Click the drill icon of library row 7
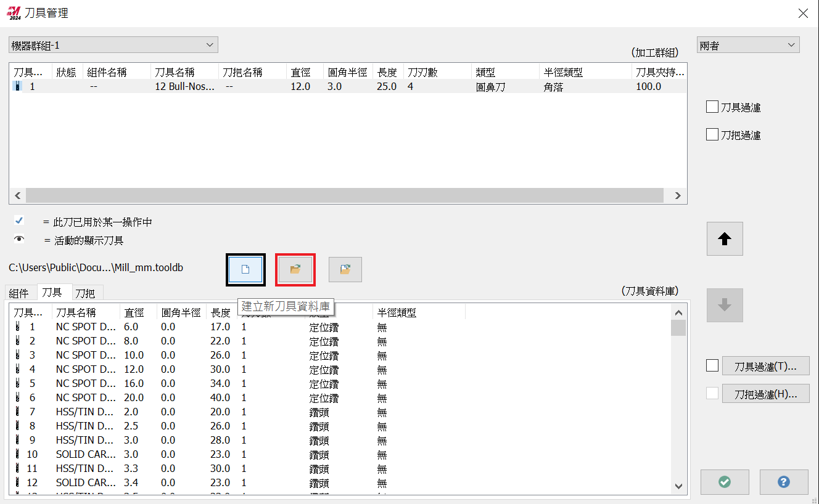819x504 pixels. (17, 412)
